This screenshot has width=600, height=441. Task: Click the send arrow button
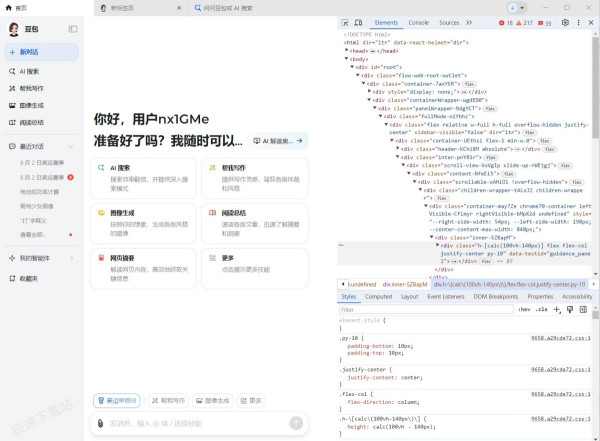(296, 423)
